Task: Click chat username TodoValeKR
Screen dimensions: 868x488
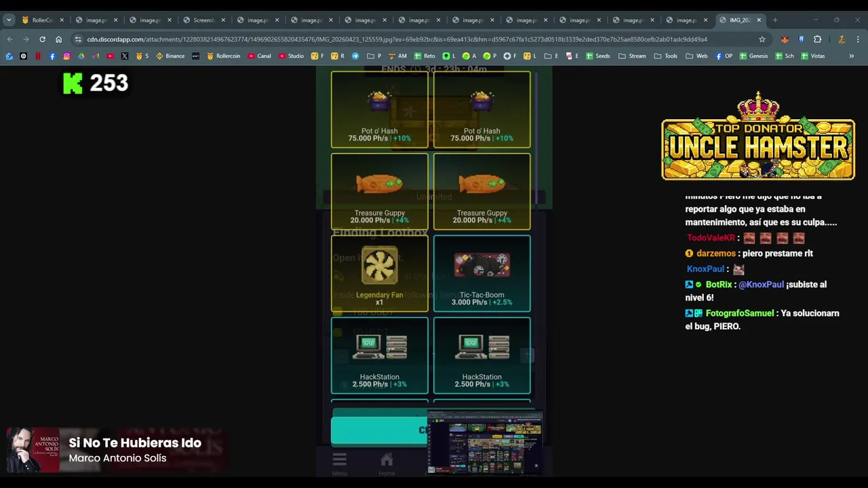Action: coord(711,238)
